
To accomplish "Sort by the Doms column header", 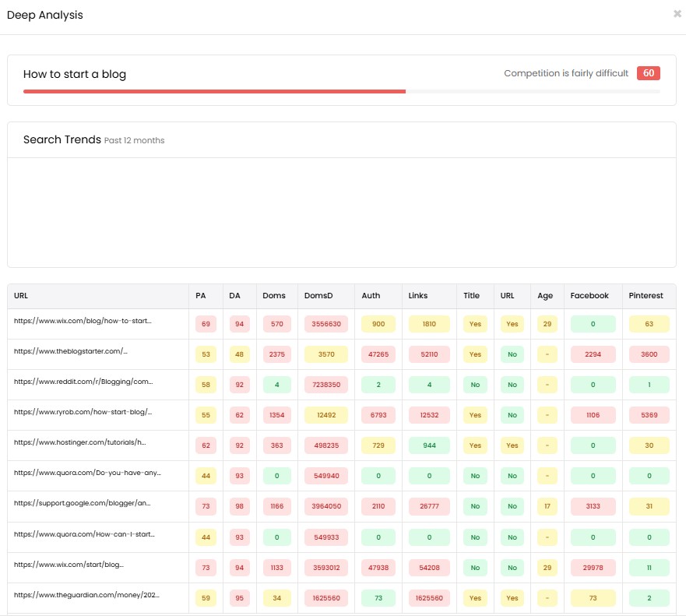I will (x=274, y=296).
